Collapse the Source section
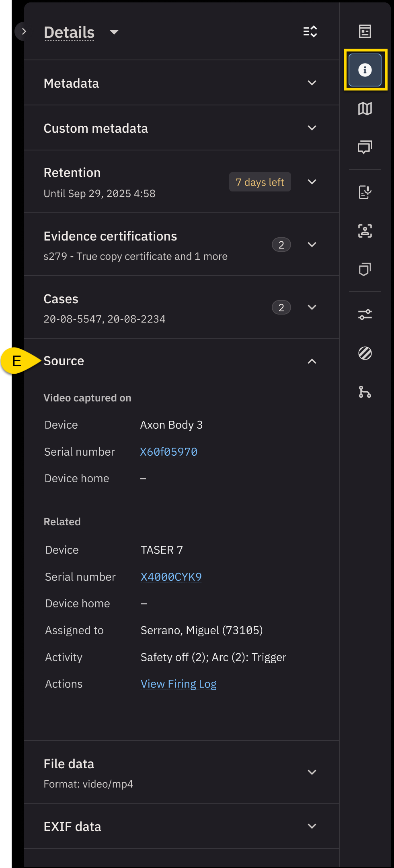This screenshot has height=868, width=394. [312, 361]
